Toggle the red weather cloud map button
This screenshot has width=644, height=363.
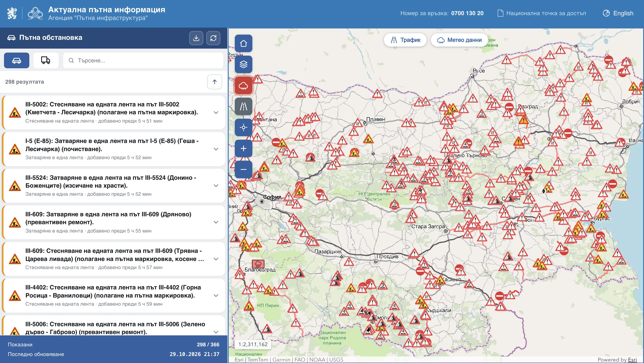pos(243,85)
